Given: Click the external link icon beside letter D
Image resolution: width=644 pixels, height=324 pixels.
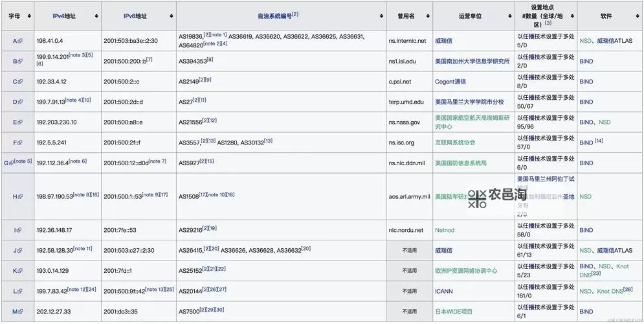Looking at the screenshot, I should coord(21,102).
